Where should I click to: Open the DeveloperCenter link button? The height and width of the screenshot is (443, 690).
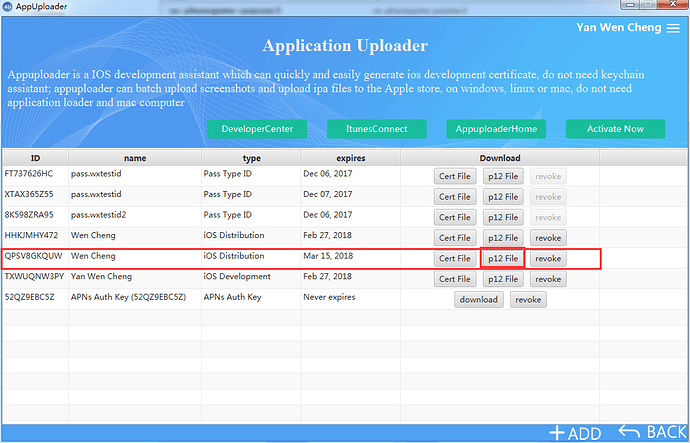(x=257, y=129)
